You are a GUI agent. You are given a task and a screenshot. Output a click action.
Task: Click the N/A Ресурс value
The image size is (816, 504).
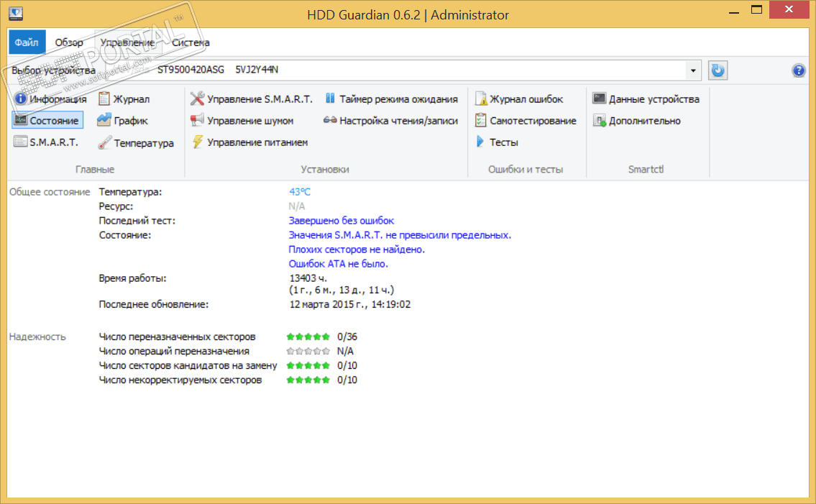[297, 206]
